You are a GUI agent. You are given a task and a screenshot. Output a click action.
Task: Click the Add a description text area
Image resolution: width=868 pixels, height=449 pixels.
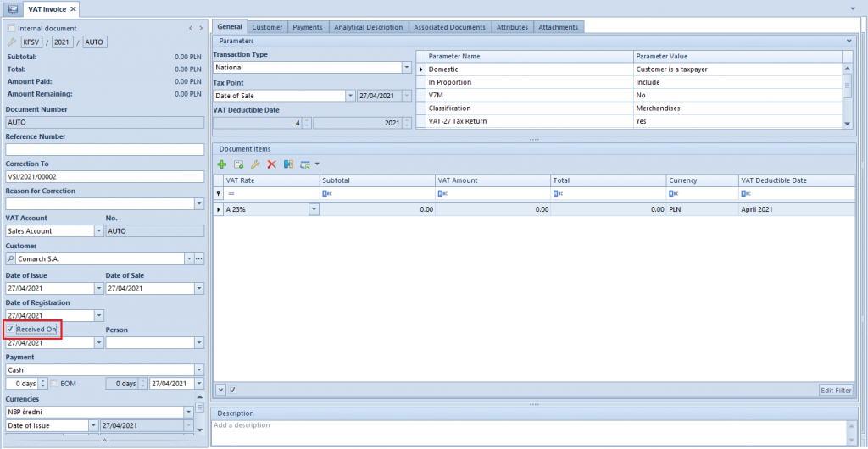[529, 433]
